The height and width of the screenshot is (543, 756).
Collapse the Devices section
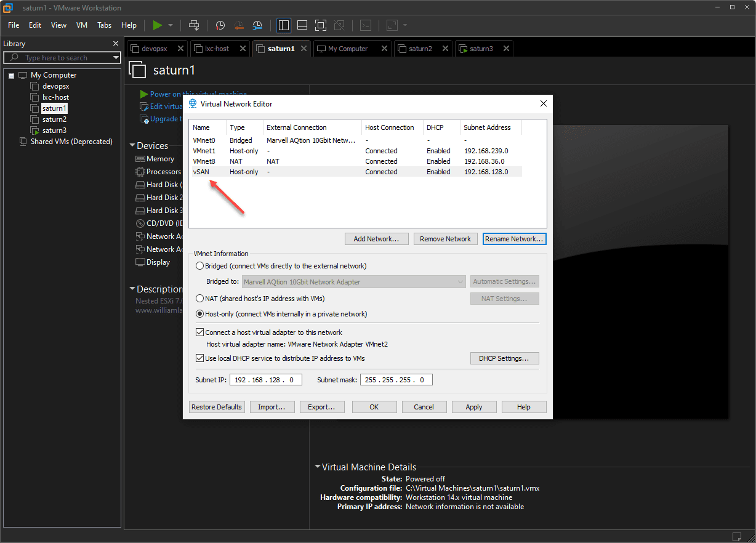click(132, 146)
